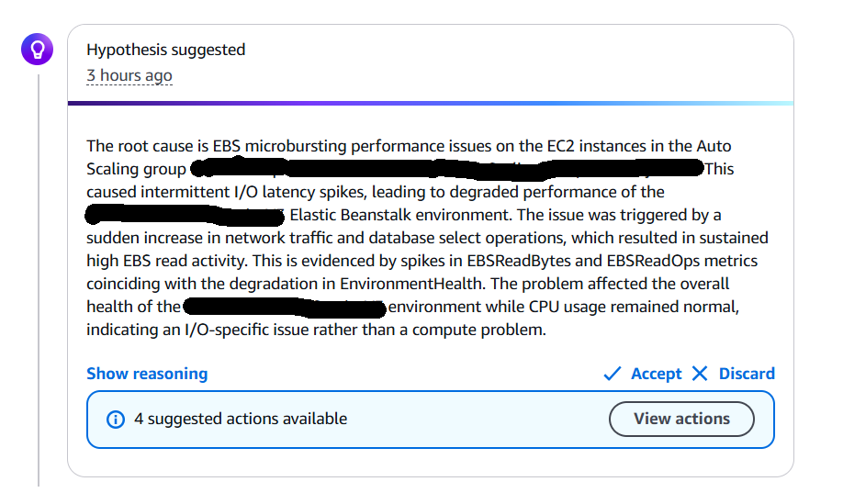The image size is (843, 504).
Task: Click the "3 hours ago" timestamp
Action: pyautogui.click(x=129, y=75)
